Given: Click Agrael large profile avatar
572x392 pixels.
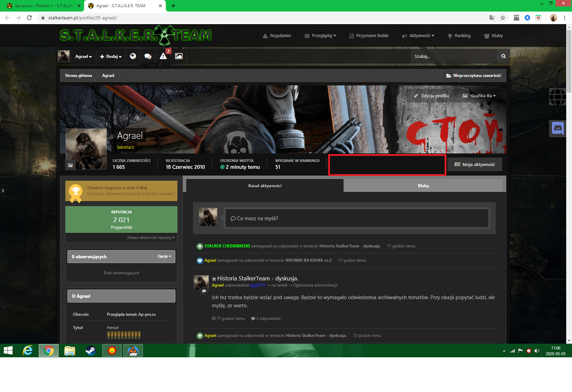Looking at the screenshot, I should point(86,149).
